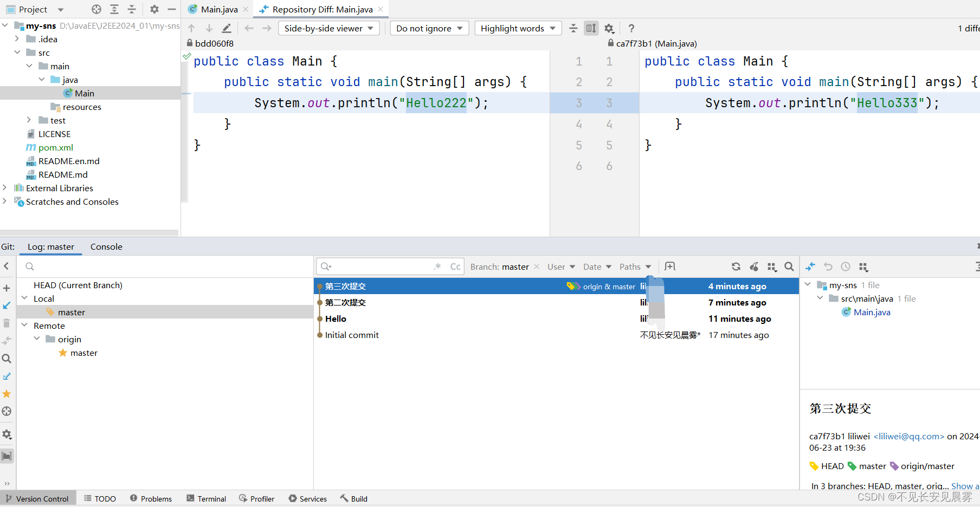Select Initial commit in log

[x=556, y=335]
